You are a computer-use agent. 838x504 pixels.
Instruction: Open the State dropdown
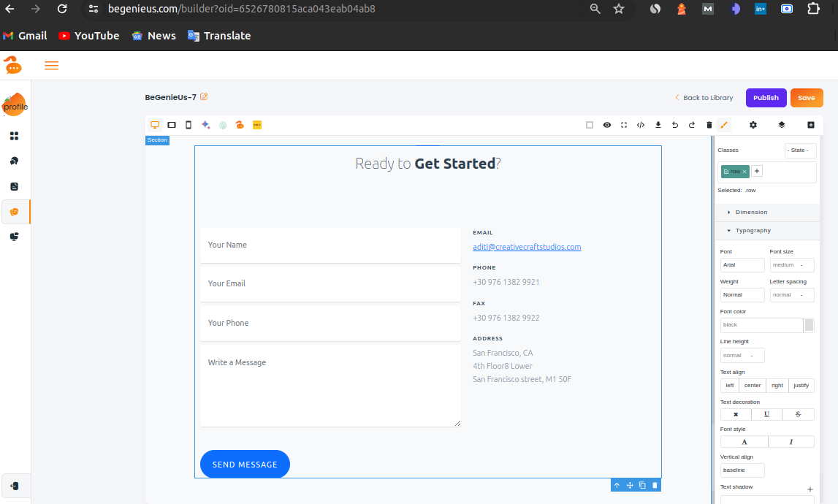tap(800, 150)
